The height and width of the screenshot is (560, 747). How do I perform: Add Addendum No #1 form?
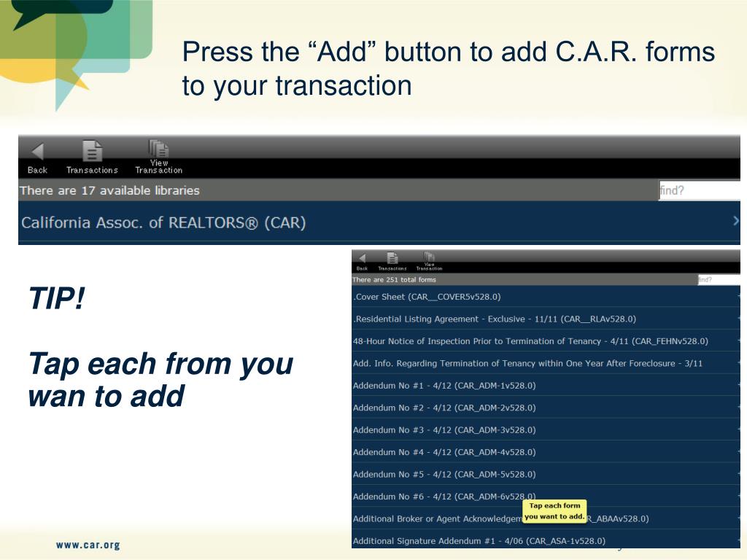pyautogui.click(x=546, y=386)
